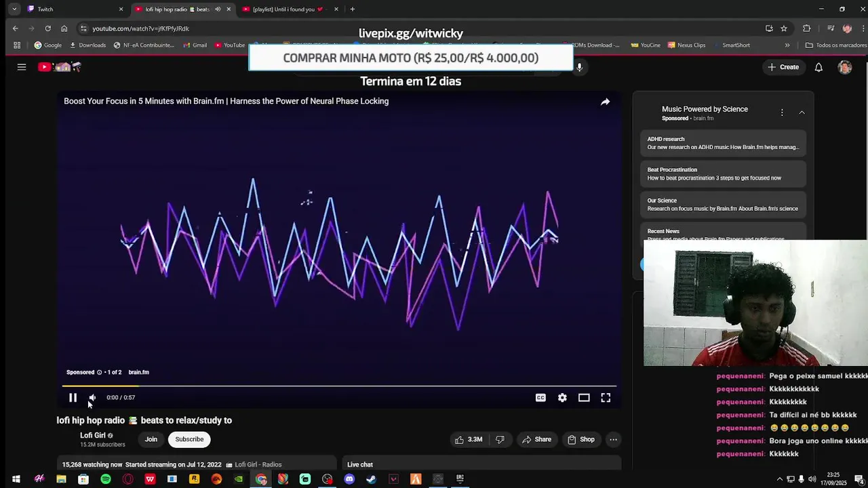Go to YouTube home via logo
Screen dimensions: 868x488
tap(60, 66)
